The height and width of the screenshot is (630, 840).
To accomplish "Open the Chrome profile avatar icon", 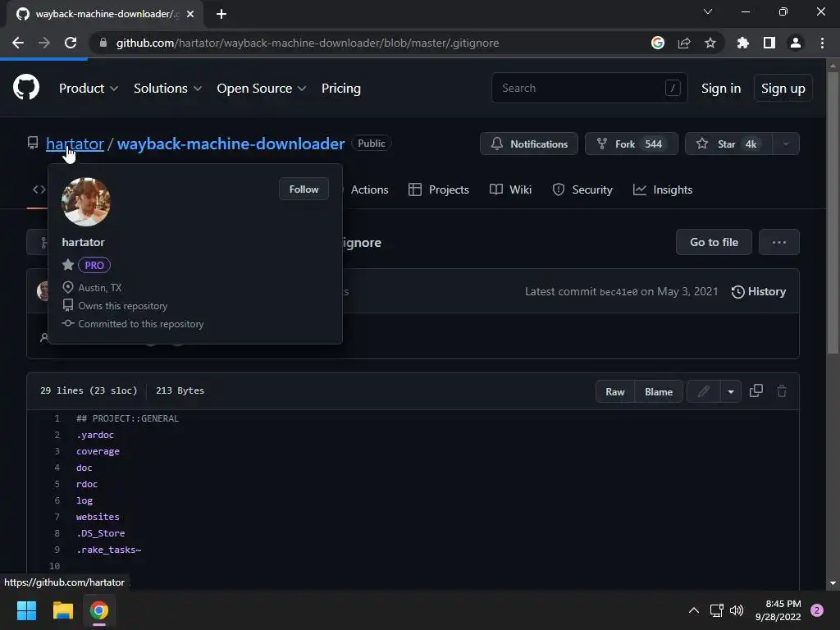I will (x=796, y=43).
